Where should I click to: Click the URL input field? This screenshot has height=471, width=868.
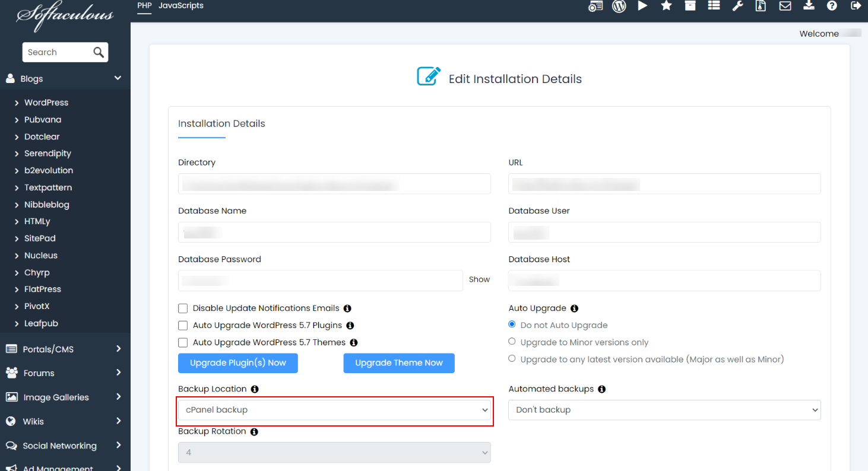tap(664, 184)
